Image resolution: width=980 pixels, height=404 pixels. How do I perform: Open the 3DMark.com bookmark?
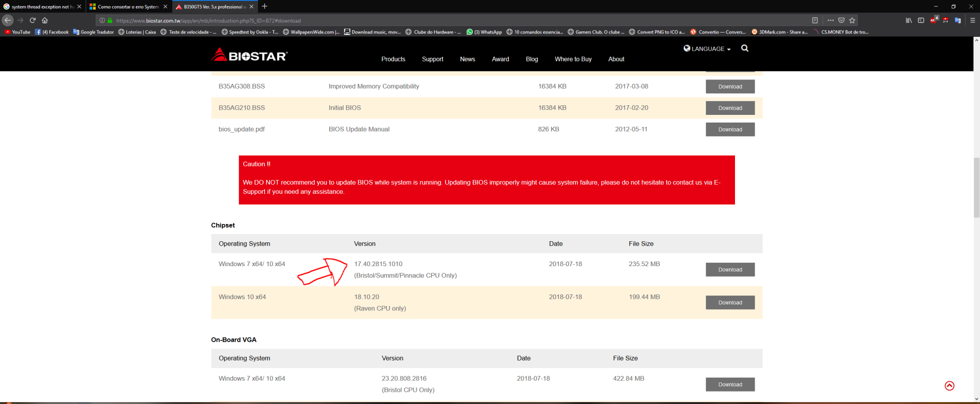tap(780, 32)
